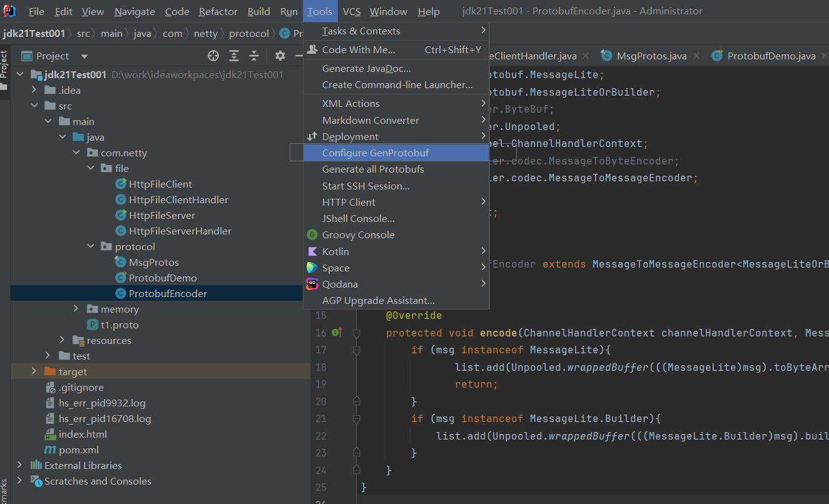Click the class icon on ProtobufDemo.java tab

coord(717,56)
